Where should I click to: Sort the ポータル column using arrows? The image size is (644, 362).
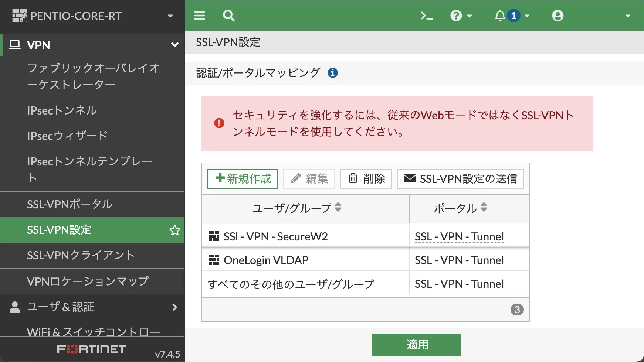[484, 207]
